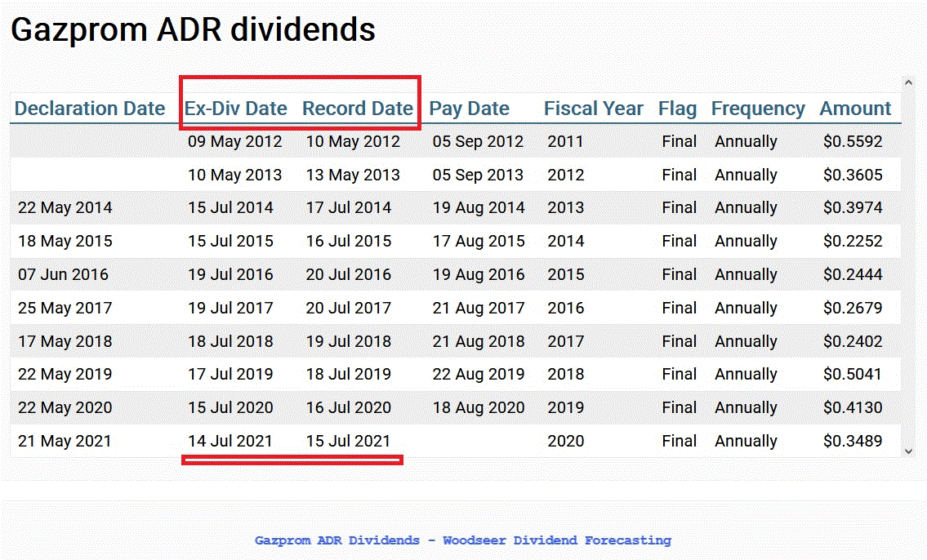Screen dimensions: 927x560
Task: Sort table by the Ex-Div Date column
Action: (236, 108)
